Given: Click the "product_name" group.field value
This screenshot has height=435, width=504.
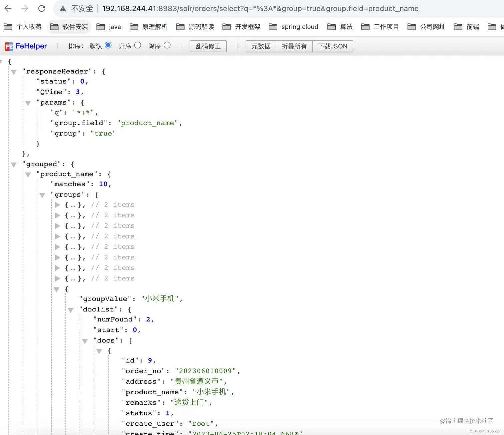Looking at the screenshot, I should pyautogui.click(x=147, y=123).
